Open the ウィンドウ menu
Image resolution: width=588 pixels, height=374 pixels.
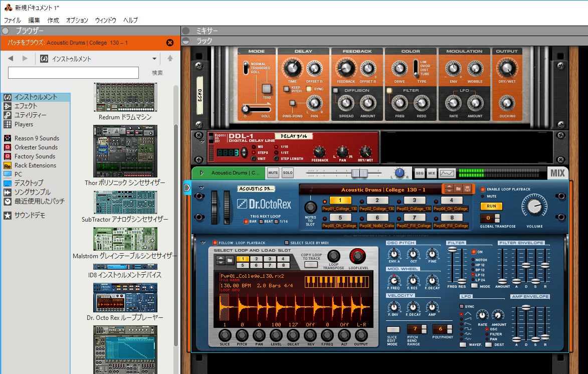tap(106, 20)
